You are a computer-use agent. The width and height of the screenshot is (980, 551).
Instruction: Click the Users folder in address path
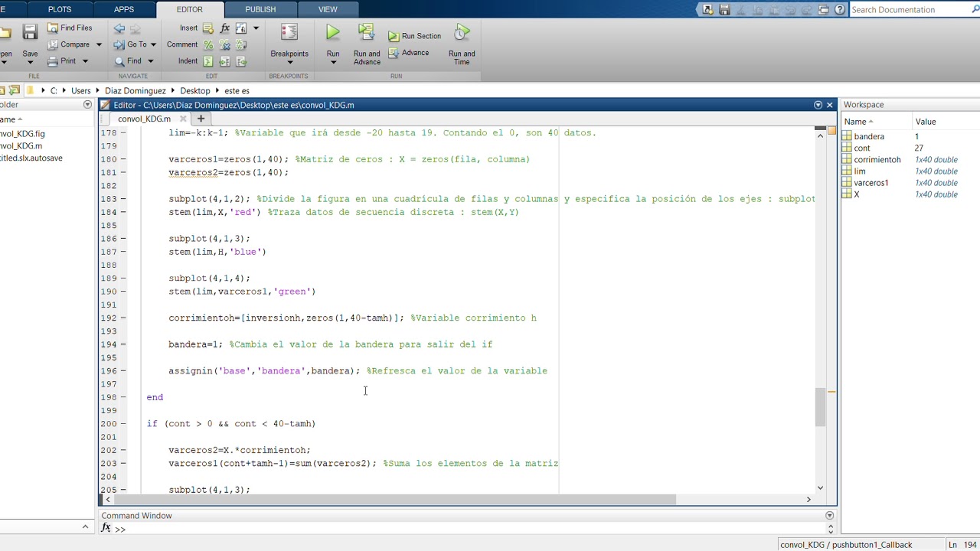[x=81, y=90]
